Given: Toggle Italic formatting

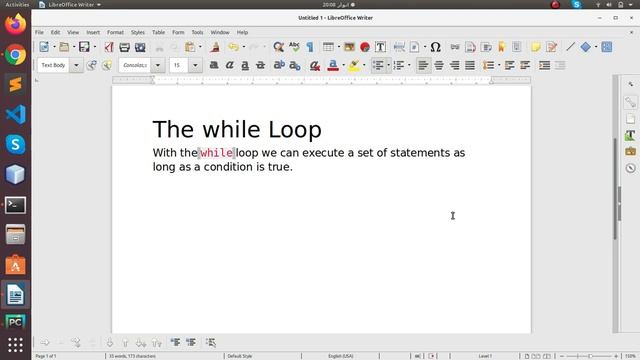Looking at the screenshot, I should pyautogui.click(x=229, y=65).
